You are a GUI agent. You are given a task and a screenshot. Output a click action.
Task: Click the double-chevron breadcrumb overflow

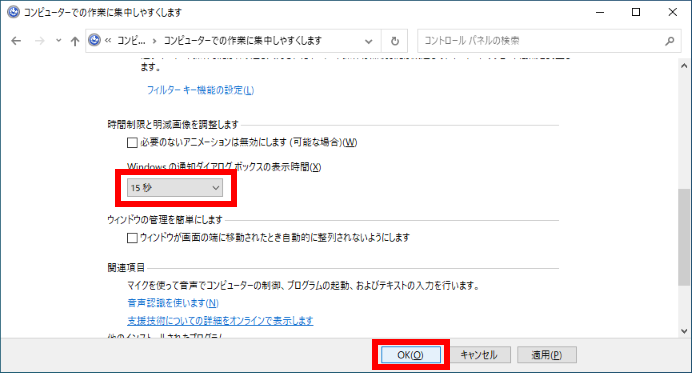pyautogui.click(x=108, y=41)
